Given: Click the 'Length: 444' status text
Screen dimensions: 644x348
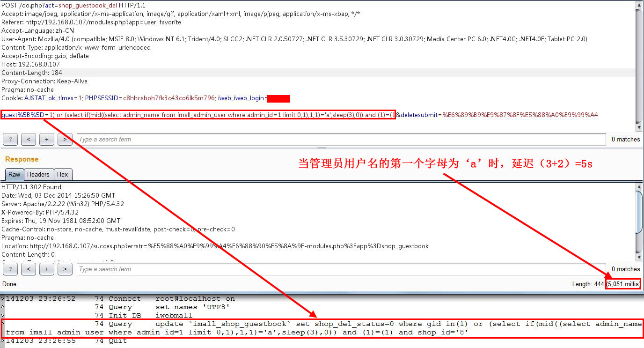Looking at the screenshot, I should tap(588, 284).
